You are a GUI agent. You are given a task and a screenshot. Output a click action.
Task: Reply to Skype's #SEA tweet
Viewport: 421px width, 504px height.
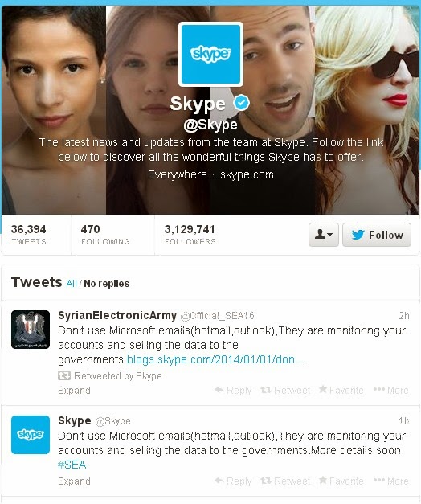pos(233,481)
